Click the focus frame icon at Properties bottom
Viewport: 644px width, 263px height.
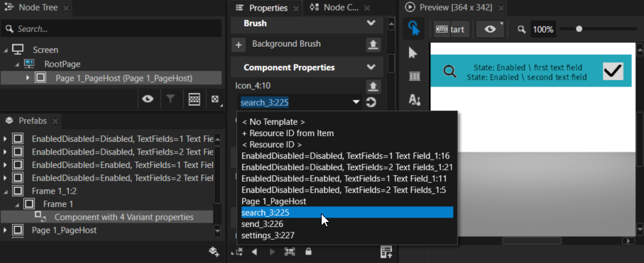(290, 252)
